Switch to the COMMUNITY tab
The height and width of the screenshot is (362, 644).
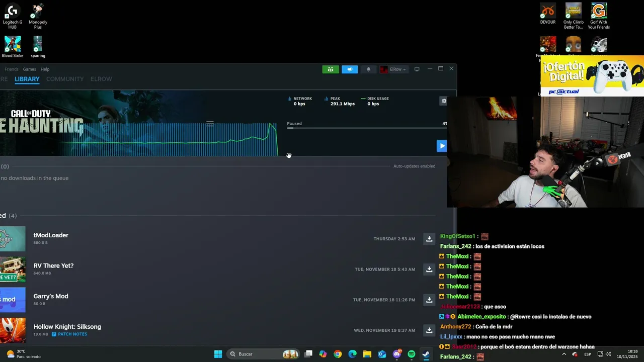(x=65, y=79)
